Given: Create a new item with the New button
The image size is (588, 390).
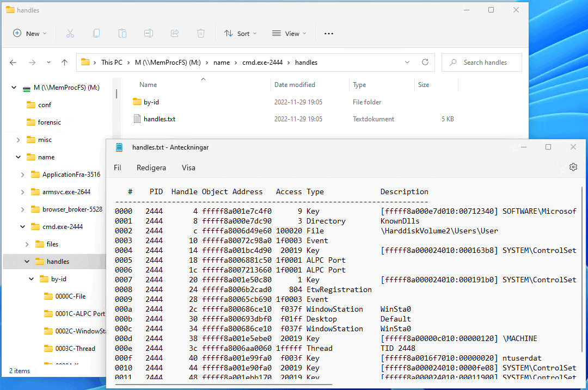Looking at the screenshot, I should pos(29,33).
